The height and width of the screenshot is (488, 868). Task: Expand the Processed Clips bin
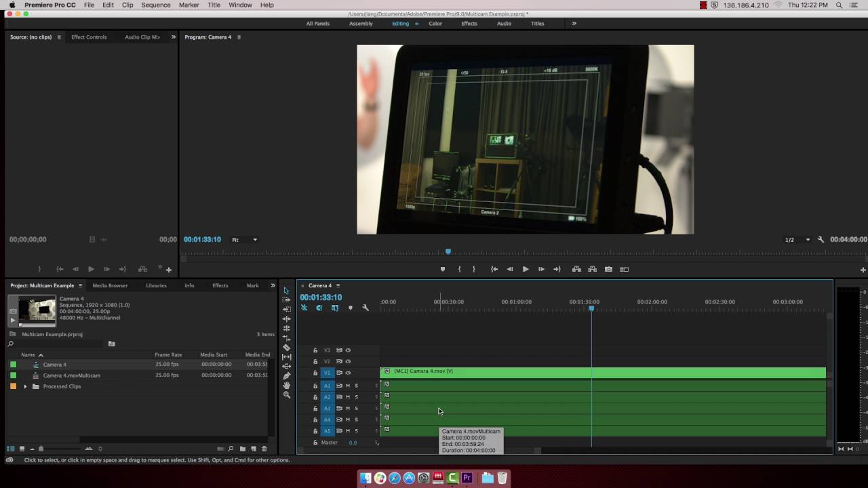point(26,386)
